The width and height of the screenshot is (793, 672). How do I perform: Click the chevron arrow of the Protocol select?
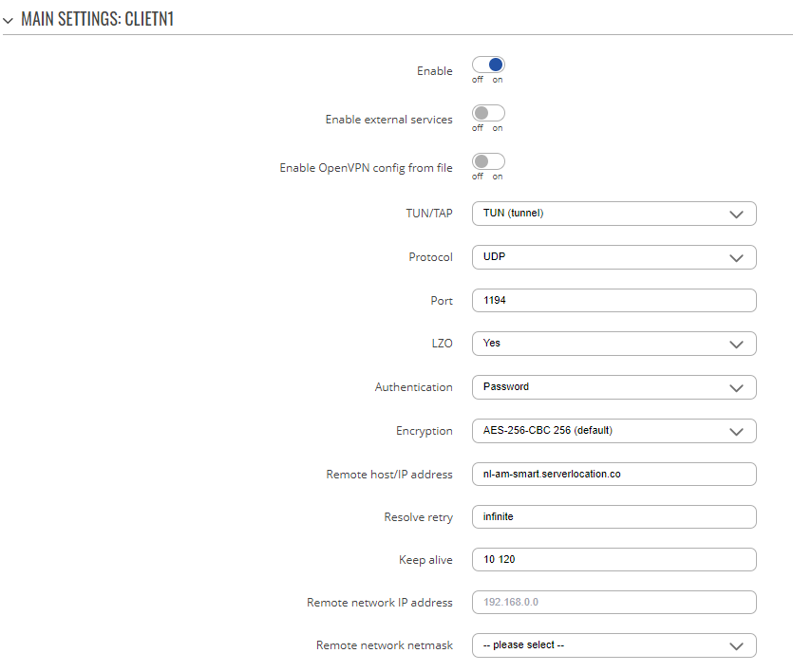[x=736, y=258]
